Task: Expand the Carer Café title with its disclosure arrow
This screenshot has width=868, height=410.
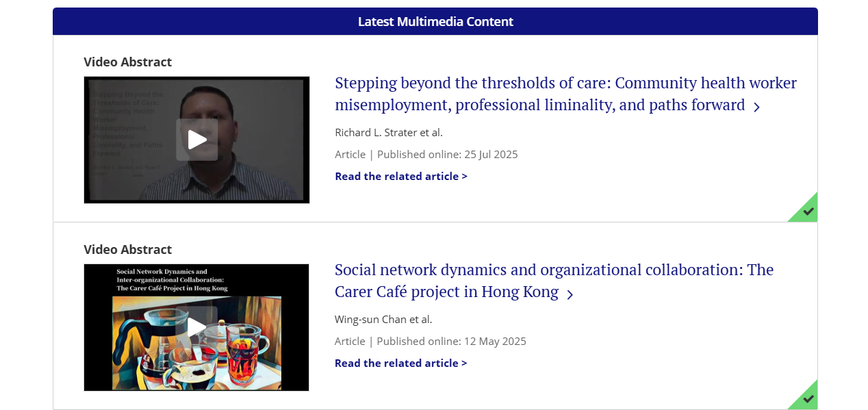Action: coord(570,293)
